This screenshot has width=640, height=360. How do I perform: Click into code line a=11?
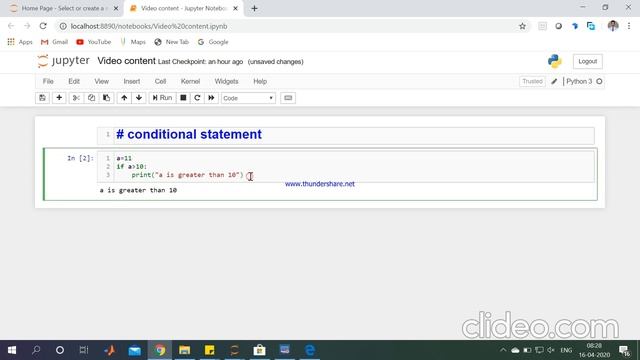[x=124, y=158]
